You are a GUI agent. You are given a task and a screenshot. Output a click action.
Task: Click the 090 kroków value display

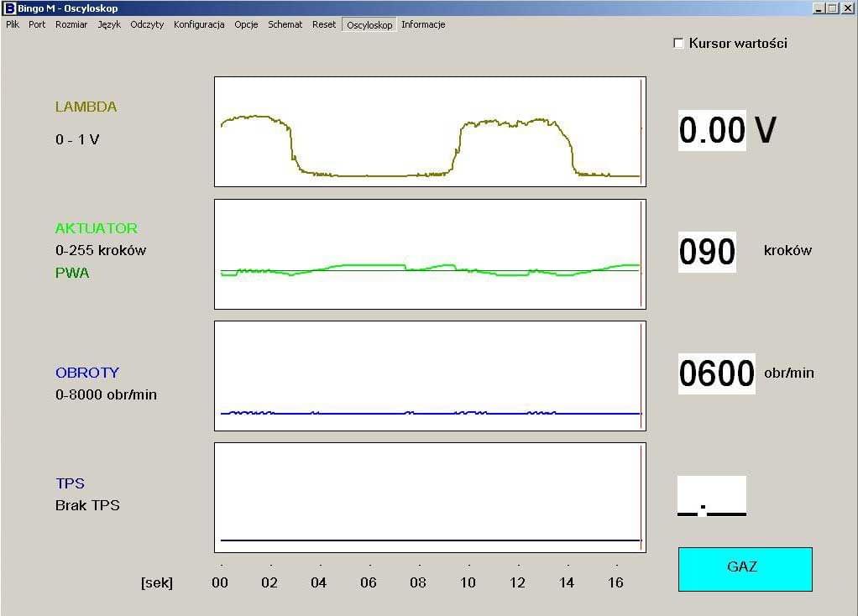(x=707, y=252)
